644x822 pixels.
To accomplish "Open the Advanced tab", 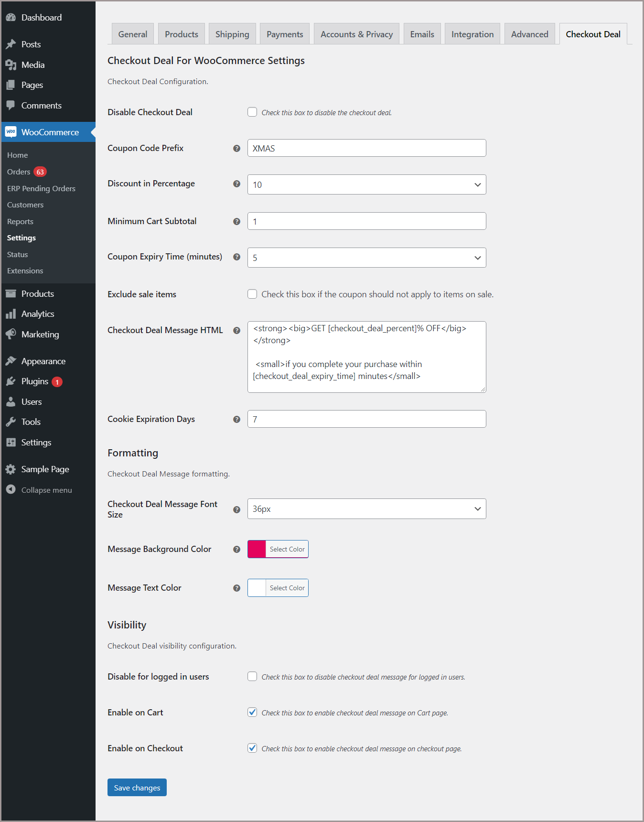I will point(530,34).
